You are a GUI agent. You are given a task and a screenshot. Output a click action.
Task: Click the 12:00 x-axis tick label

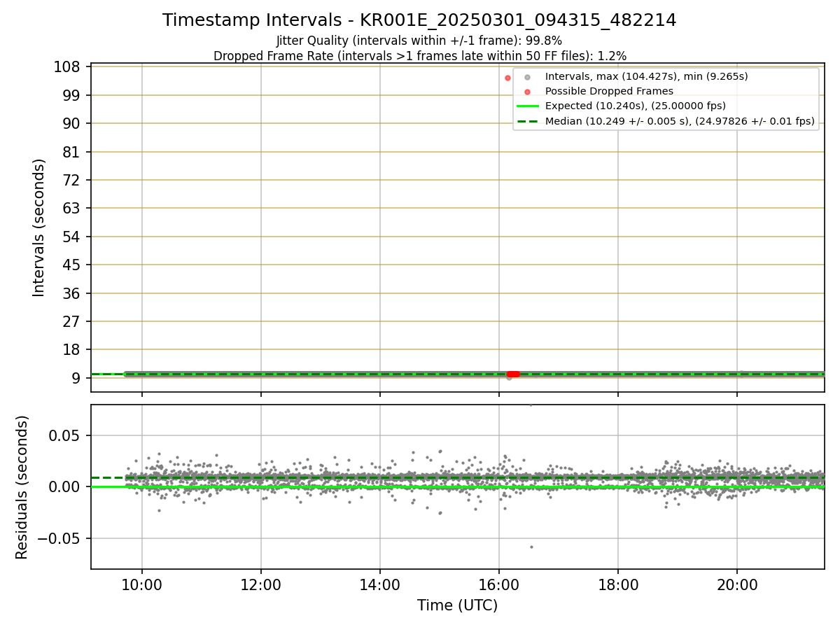[x=261, y=585]
